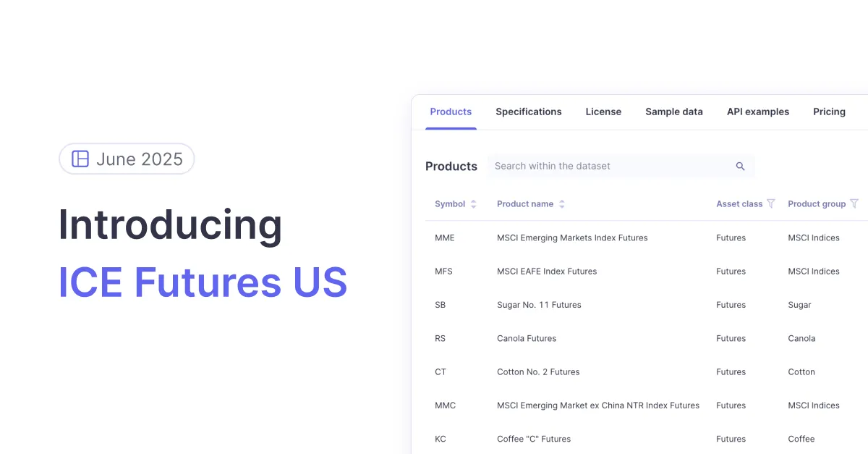Click Cotton No. 2 Futures

[538, 372]
